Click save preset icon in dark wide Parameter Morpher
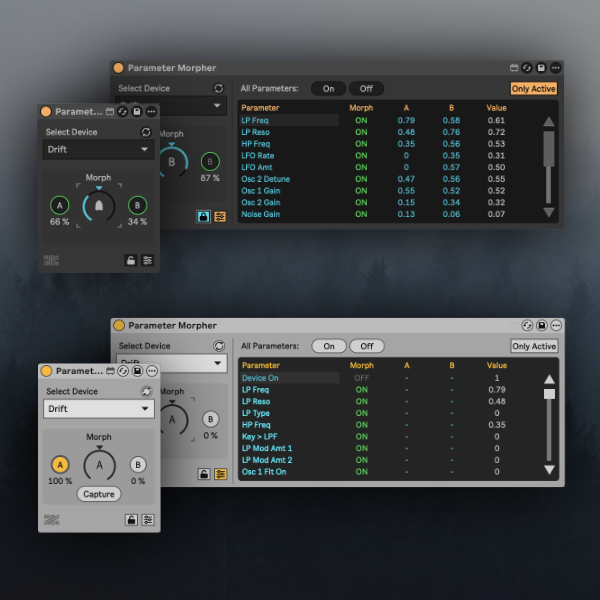The height and width of the screenshot is (600, 600). pos(541,68)
